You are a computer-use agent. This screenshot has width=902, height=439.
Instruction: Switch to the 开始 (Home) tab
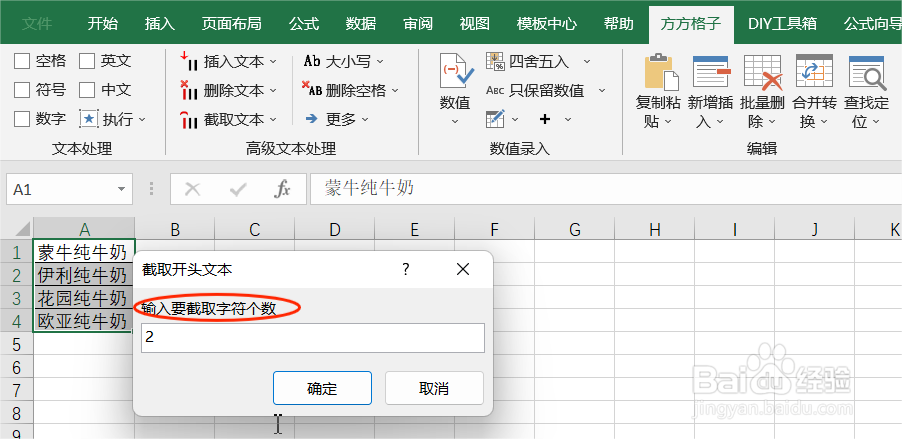103,24
